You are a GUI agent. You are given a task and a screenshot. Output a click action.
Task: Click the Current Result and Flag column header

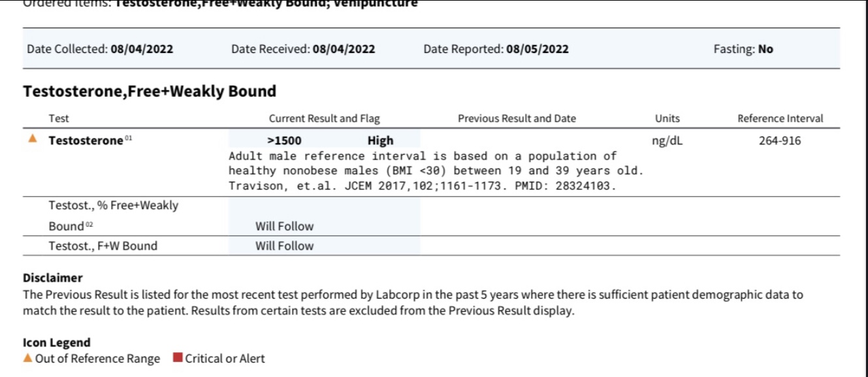(x=324, y=119)
